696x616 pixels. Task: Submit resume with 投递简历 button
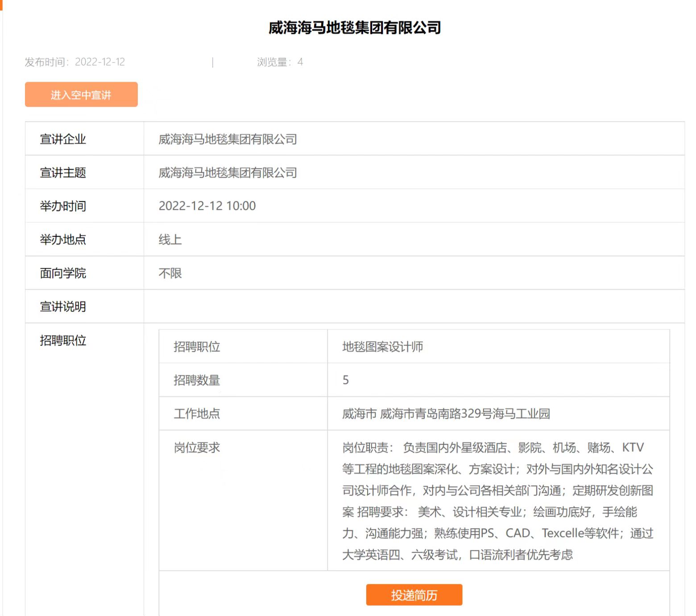click(x=414, y=595)
